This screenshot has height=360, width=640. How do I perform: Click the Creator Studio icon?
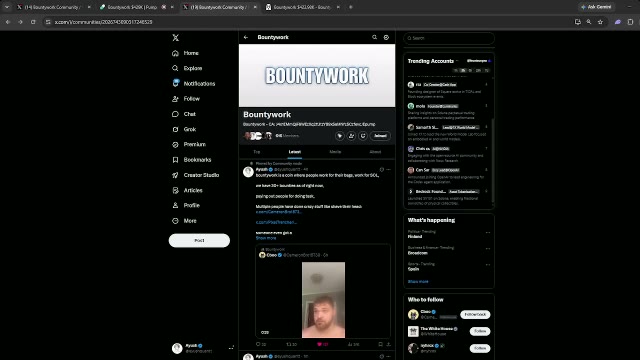[x=176, y=175]
